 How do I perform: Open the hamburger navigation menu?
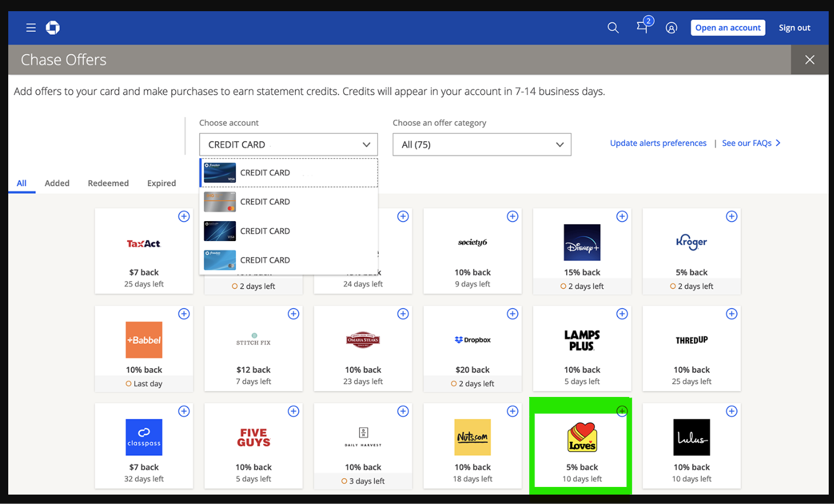click(31, 28)
